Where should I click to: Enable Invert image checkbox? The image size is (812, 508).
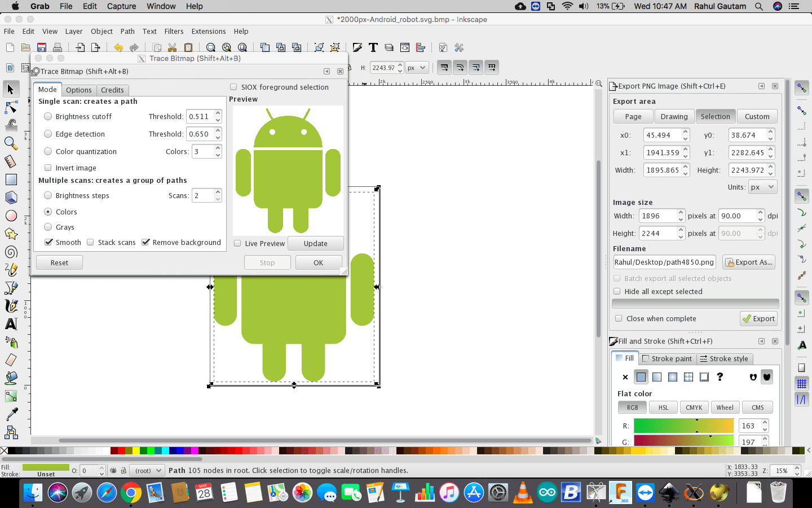pyautogui.click(x=48, y=168)
